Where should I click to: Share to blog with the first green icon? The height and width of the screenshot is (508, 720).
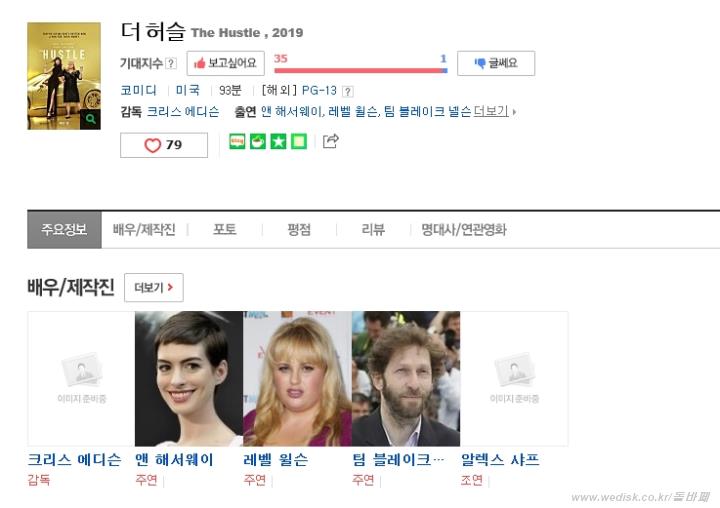237,141
